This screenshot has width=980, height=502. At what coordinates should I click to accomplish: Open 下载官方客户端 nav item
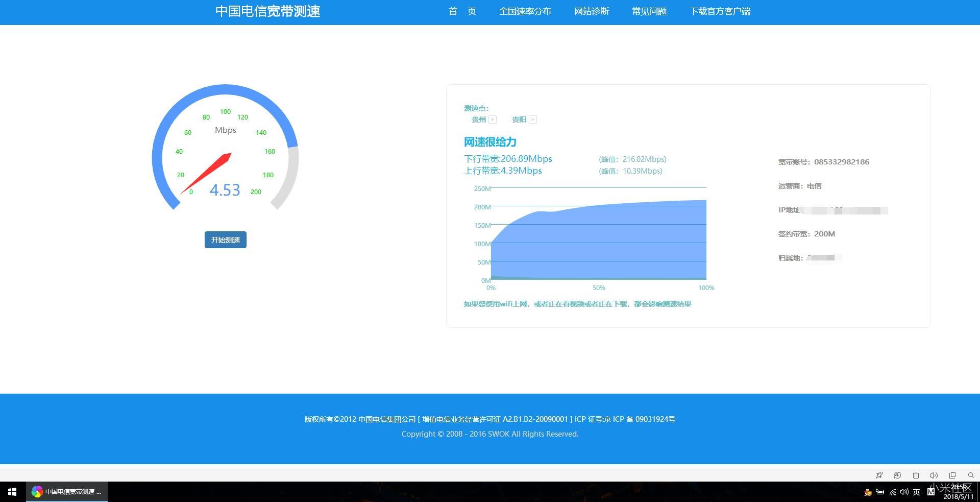tap(720, 11)
